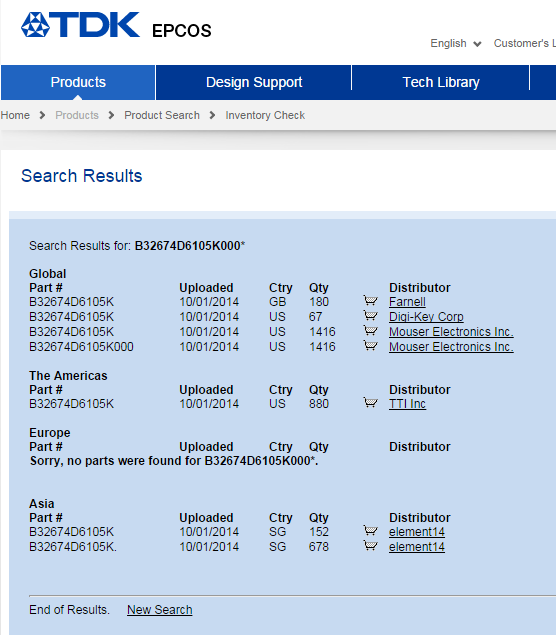Click the TDK logo
Screen dimensions: 556x635
click(80, 25)
